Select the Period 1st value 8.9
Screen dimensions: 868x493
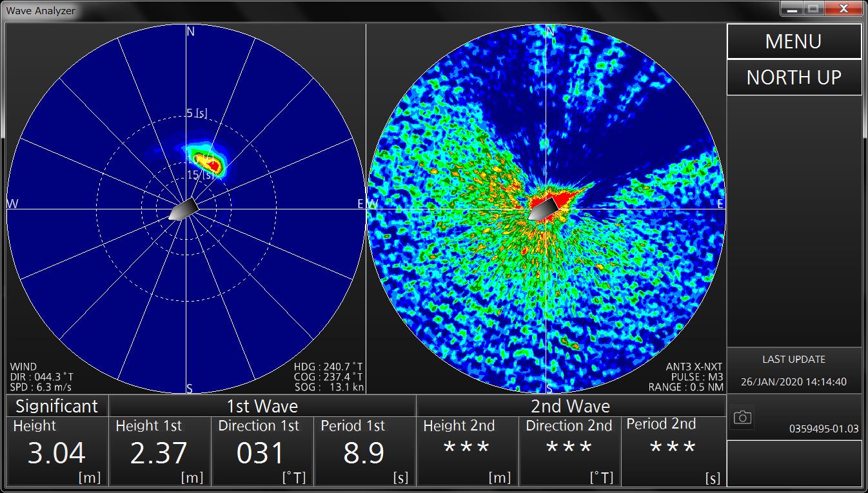(364, 454)
